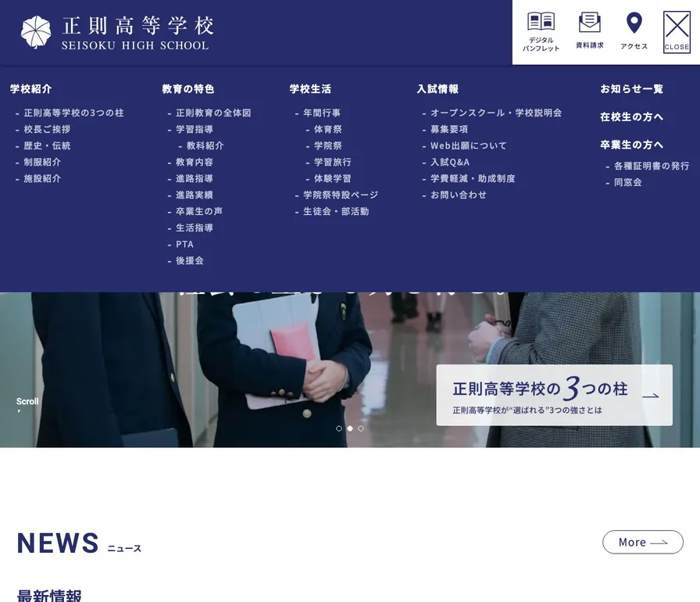This screenshot has width=700, height=602.
Task: Click 入試Q&A link
Action: (x=450, y=162)
